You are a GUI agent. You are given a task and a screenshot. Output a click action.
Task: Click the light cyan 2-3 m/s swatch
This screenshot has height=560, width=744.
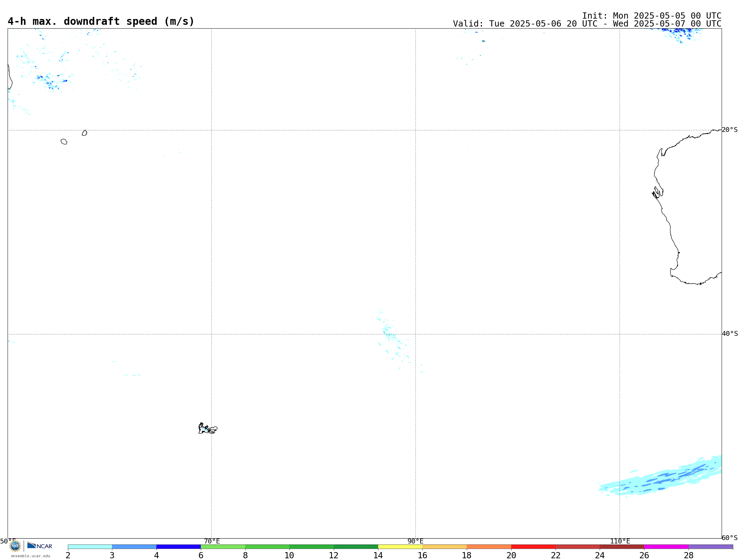90,547
